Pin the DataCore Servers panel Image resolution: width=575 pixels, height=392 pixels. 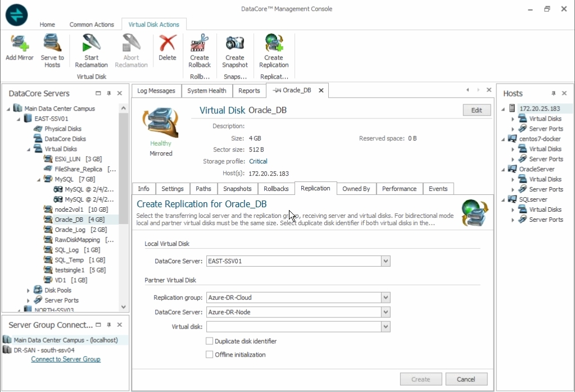tap(109, 93)
